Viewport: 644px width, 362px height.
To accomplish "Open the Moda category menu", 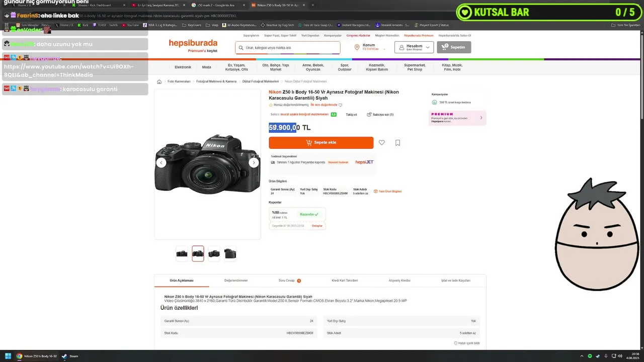I will click(x=207, y=67).
